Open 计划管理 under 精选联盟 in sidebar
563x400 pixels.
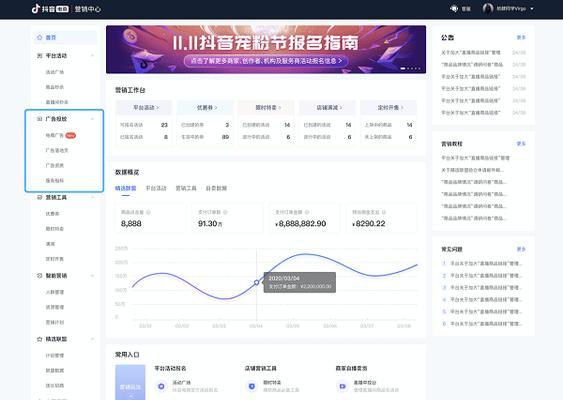coord(55,355)
